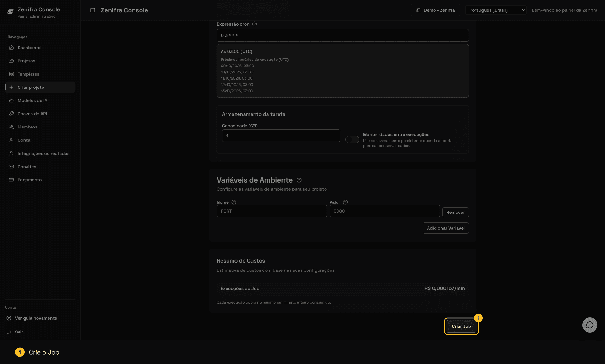Click the 13/10/2026, 03:00 execution time

[237, 91]
